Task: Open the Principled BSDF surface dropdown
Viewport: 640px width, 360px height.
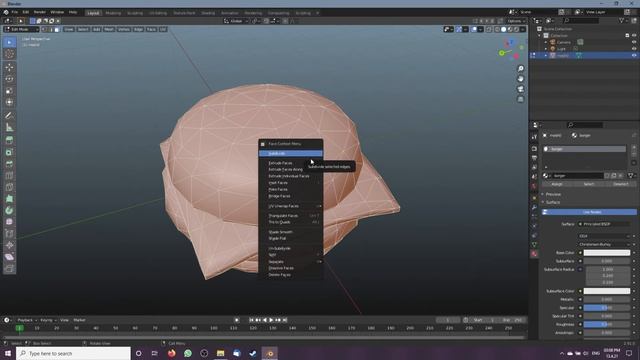Action: [604, 224]
